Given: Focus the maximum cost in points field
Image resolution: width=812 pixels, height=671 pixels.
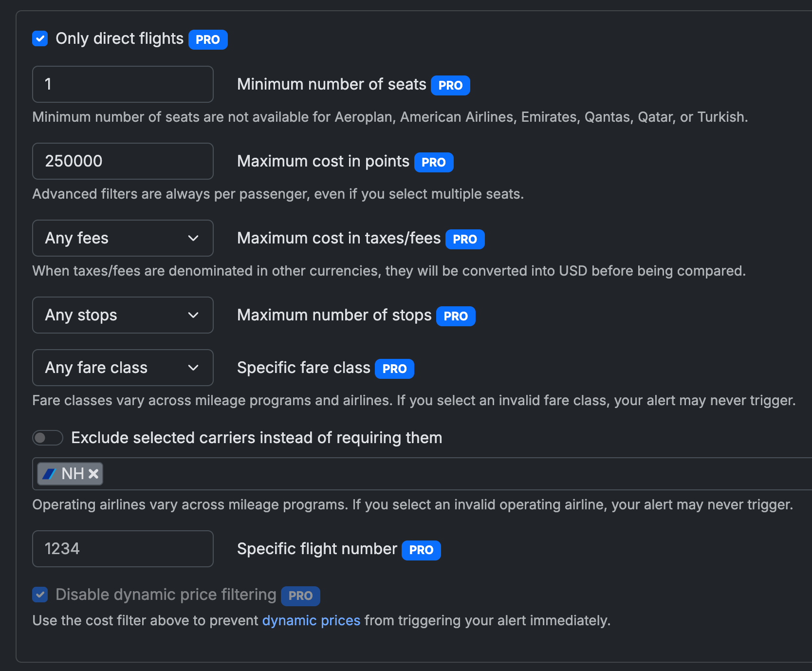Looking at the screenshot, I should [x=123, y=161].
